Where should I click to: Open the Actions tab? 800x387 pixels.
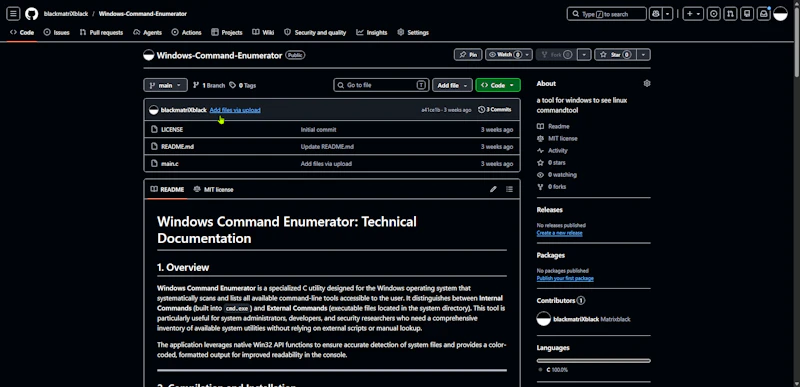pos(186,33)
